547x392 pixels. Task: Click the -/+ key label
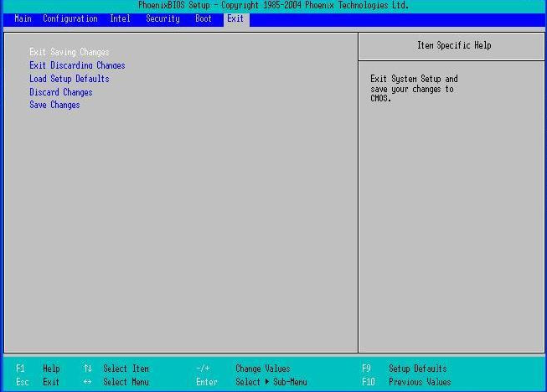pos(203,369)
